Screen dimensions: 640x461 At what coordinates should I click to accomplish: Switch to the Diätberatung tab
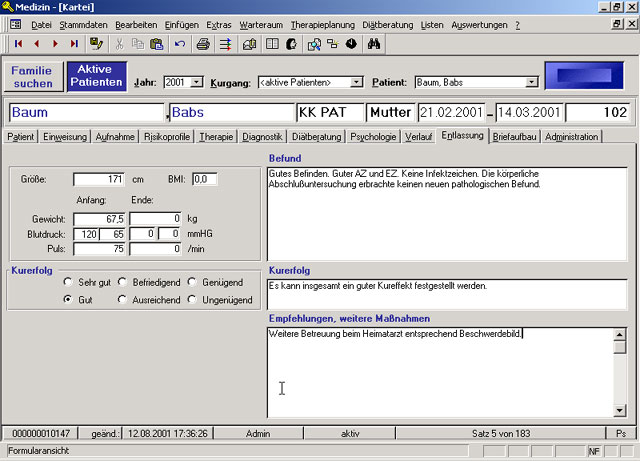(x=317, y=137)
